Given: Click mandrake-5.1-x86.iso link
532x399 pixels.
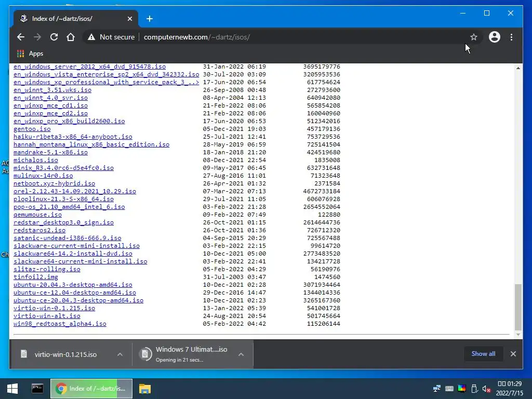Looking at the screenshot, I should point(50,152).
